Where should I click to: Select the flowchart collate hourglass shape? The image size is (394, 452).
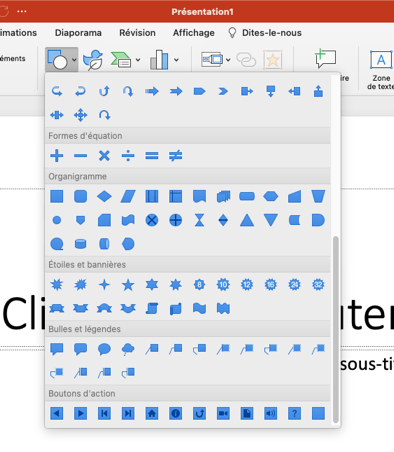(x=199, y=220)
